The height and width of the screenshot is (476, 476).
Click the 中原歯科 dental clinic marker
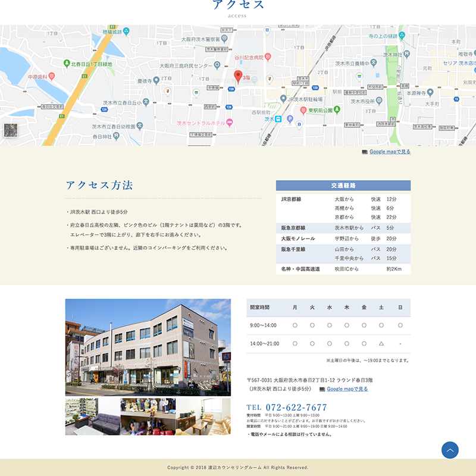point(52,76)
